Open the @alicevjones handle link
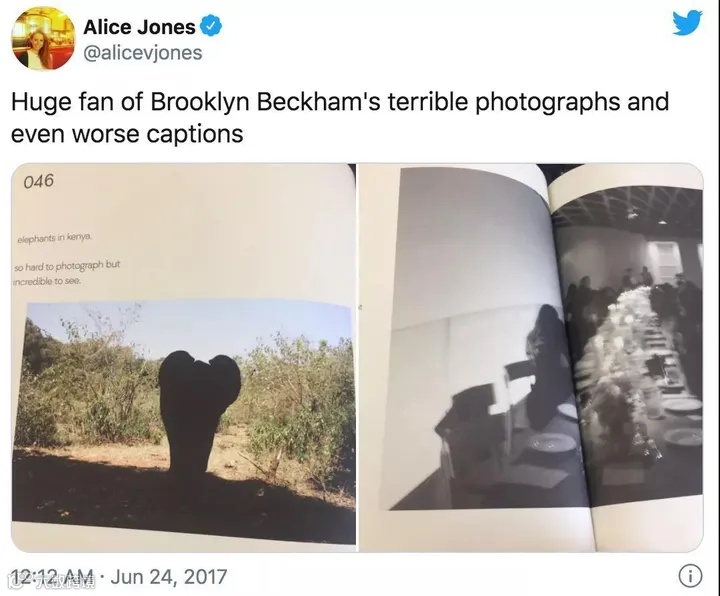Image resolution: width=720 pixels, height=596 pixels. pos(142,53)
